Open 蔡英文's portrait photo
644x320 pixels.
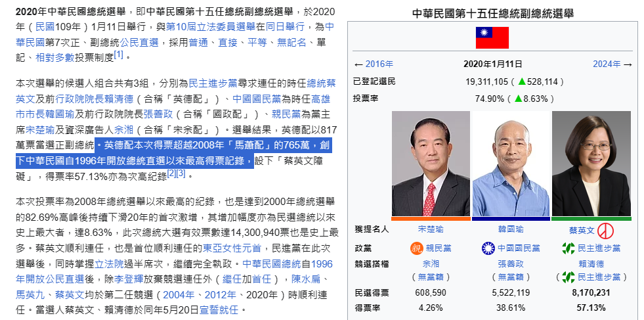coord(591,164)
